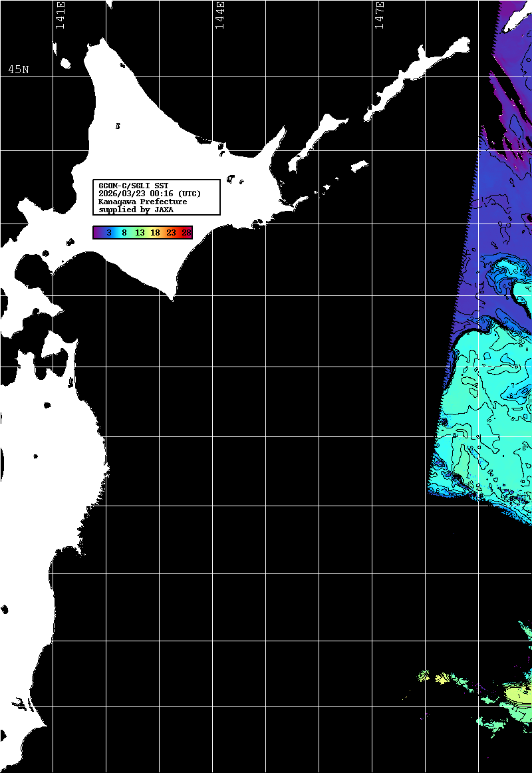The image size is (532, 773).
Task: Pick the value 13 on the color scale
Action: click(140, 233)
